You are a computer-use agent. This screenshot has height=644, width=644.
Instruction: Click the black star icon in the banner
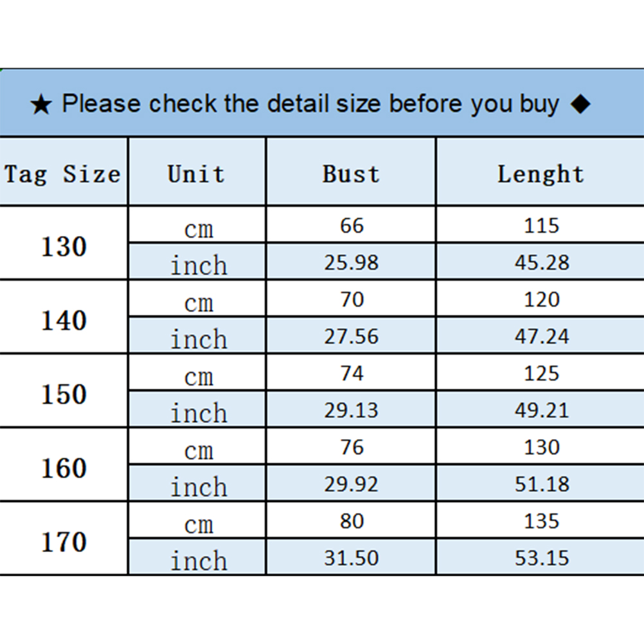coord(40,105)
